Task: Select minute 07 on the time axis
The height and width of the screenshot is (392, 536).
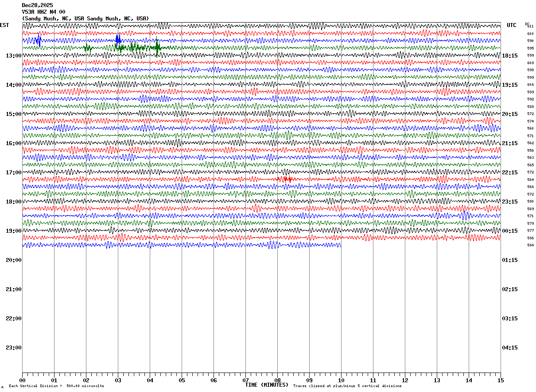Action: point(245,380)
